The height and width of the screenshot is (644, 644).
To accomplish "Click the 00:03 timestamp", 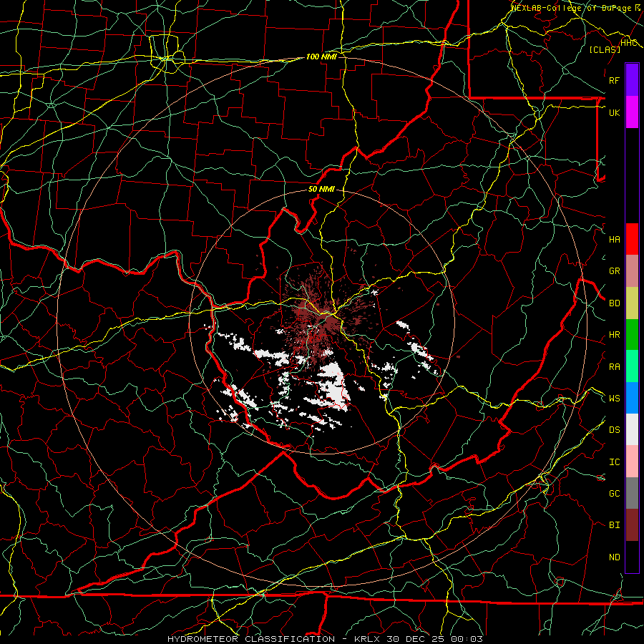I will 467,639.
